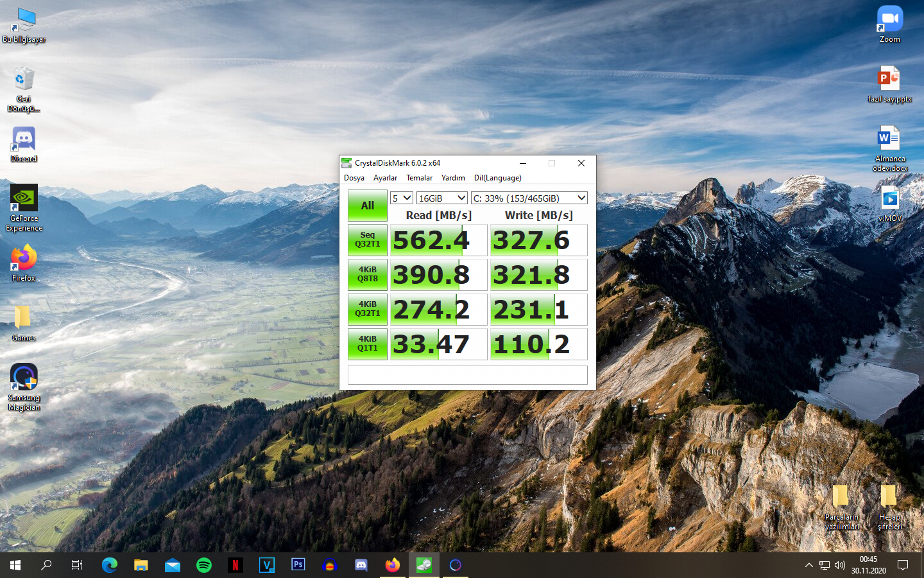The height and width of the screenshot is (578, 924).
Task: Select the Games folder on desktop
Action: (x=24, y=323)
